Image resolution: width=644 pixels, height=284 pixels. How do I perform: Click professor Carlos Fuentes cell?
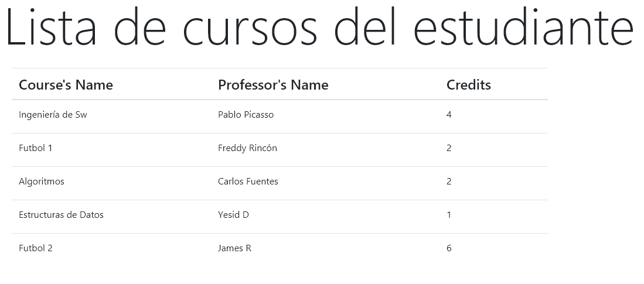point(248,182)
